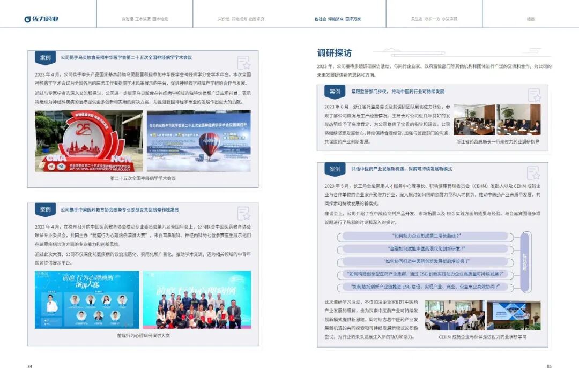The height and width of the screenshot is (392, 579).
Task: Click the caption 浙江省药监局局长一行来佐力药业调研指导
Action: pos(498,141)
